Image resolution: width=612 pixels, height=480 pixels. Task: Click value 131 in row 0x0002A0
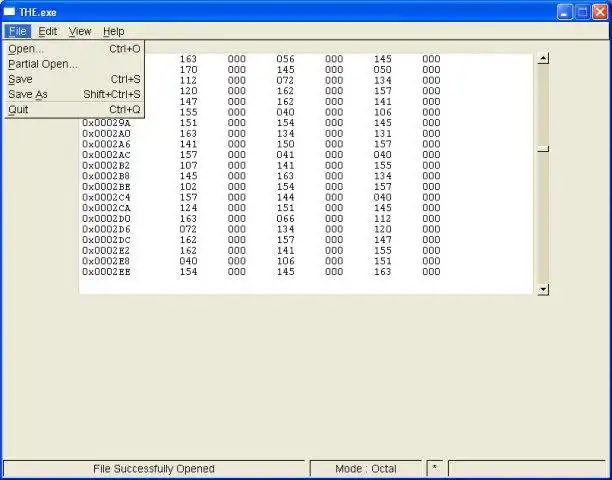pyautogui.click(x=382, y=133)
